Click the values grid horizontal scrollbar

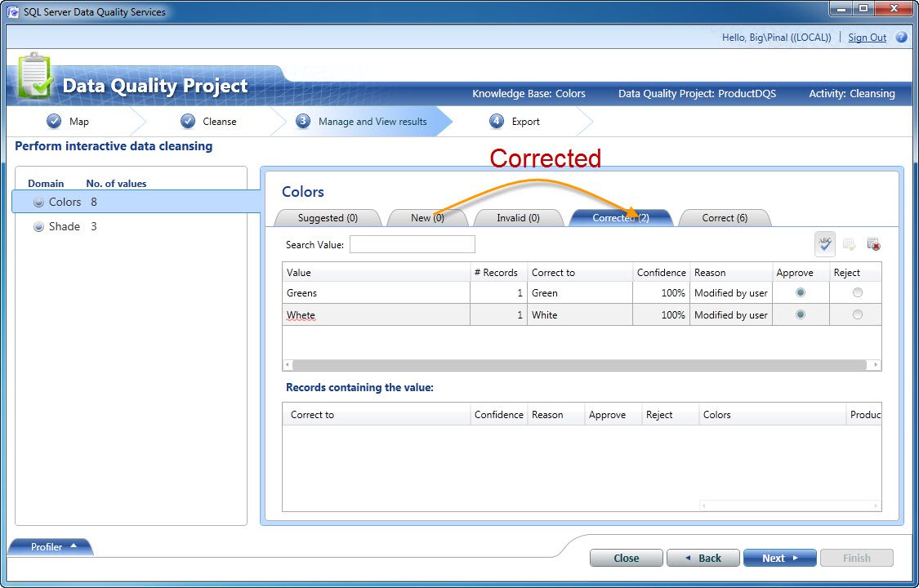(x=579, y=365)
